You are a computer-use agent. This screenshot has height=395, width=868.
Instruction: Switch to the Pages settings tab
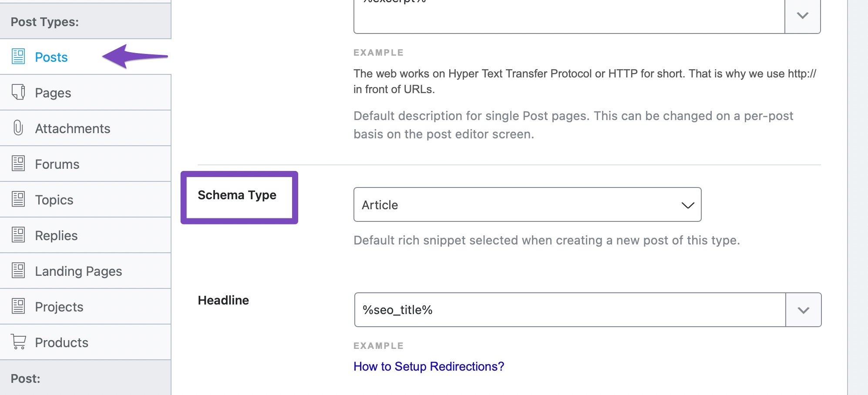pos(53,92)
